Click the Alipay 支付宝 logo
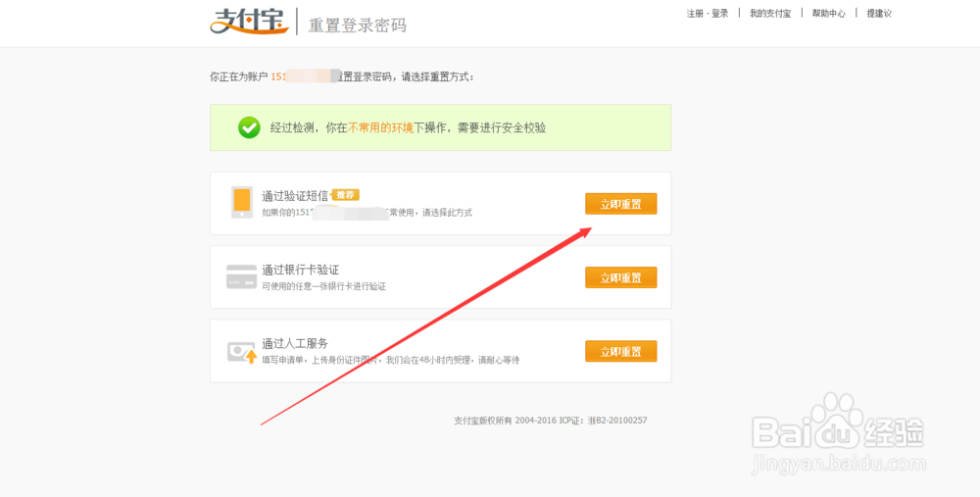 point(249,22)
